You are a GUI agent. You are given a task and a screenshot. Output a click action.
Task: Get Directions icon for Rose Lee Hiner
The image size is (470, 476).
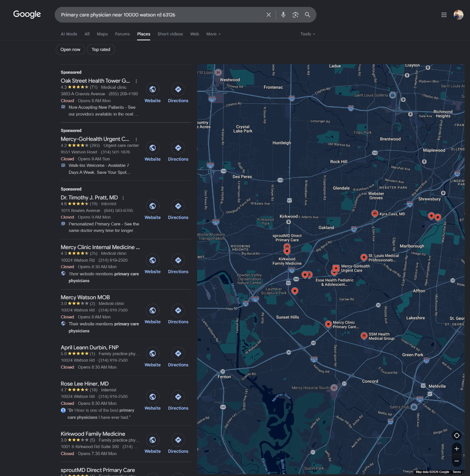[178, 397]
